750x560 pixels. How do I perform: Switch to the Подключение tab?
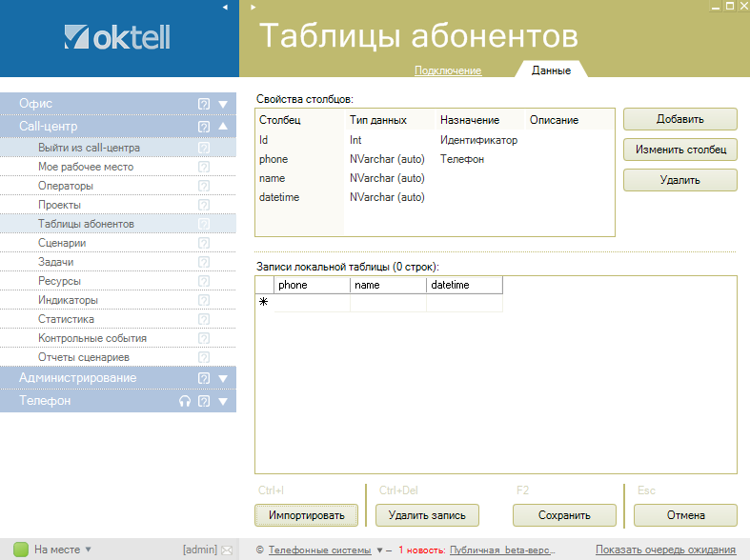tap(448, 70)
